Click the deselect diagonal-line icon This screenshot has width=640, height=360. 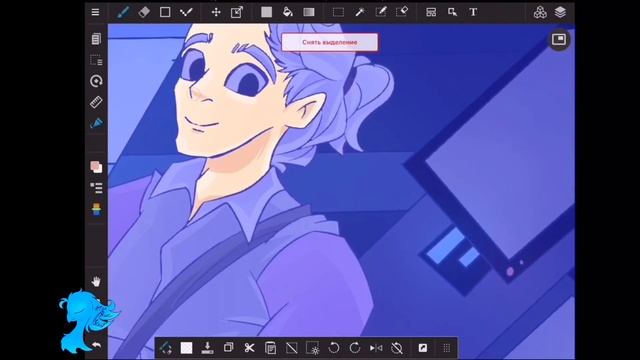pyautogui.click(x=291, y=348)
